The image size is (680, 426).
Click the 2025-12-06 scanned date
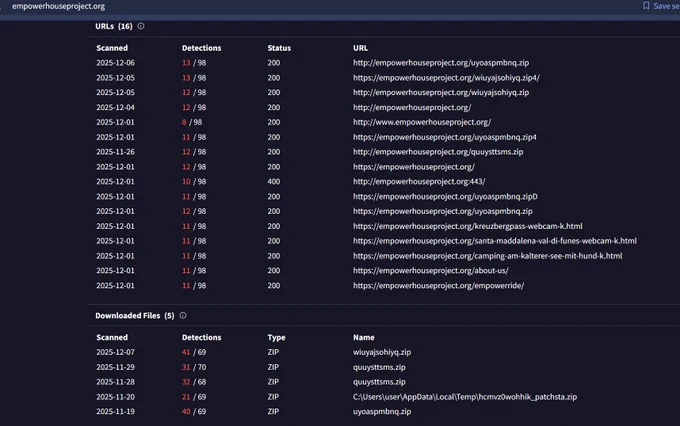[x=115, y=62]
